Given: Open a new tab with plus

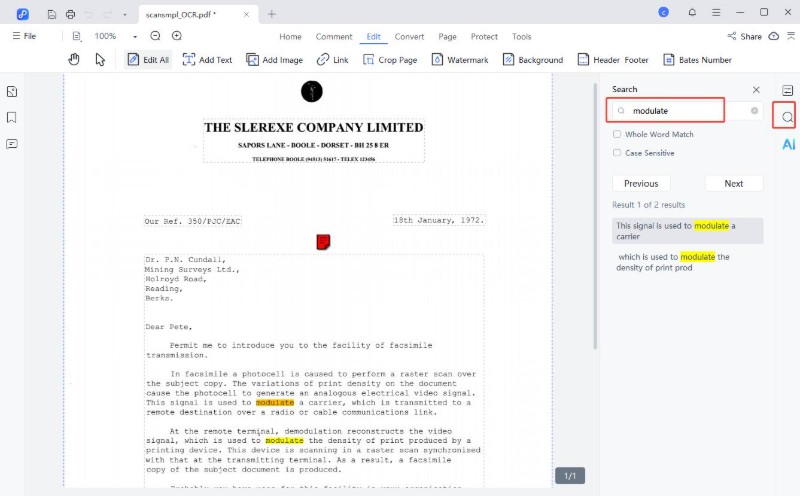Looking at the screenshot, I should [271, 14].
